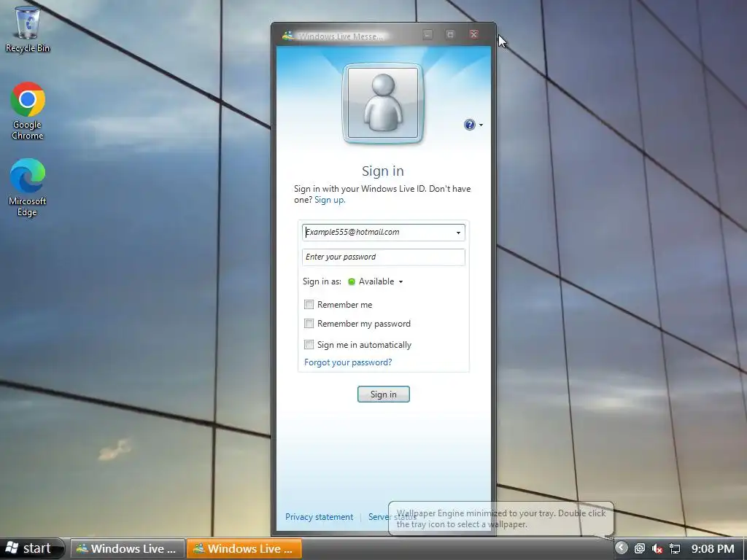Image resolution: width=747 pixels, height=560 pixels.
Task: Open the start menu button
Action: coord(32,548)
